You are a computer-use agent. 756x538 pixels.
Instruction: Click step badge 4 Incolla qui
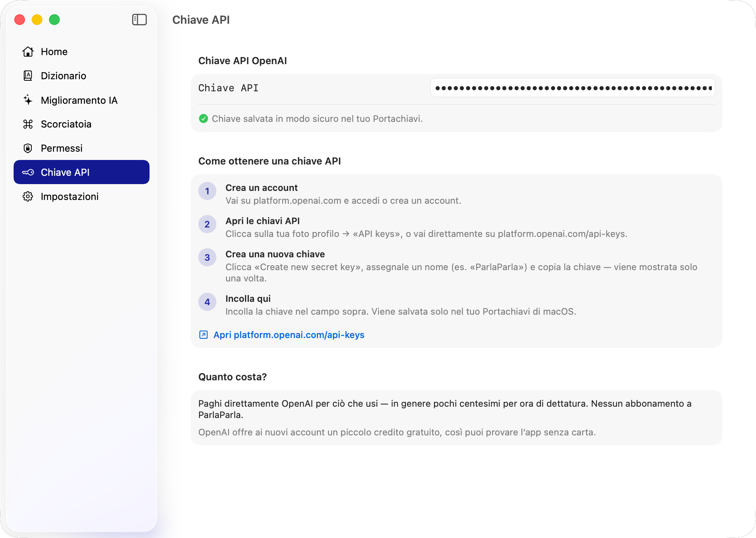[x=207, y=302]
